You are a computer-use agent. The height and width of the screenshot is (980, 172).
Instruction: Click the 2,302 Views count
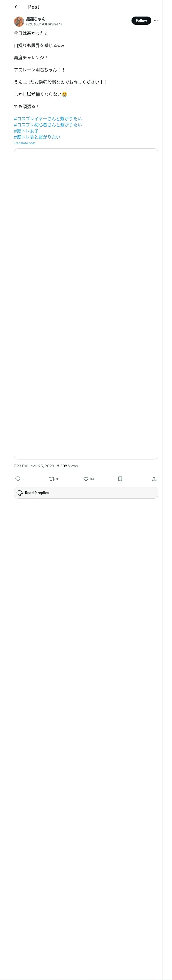68,466
